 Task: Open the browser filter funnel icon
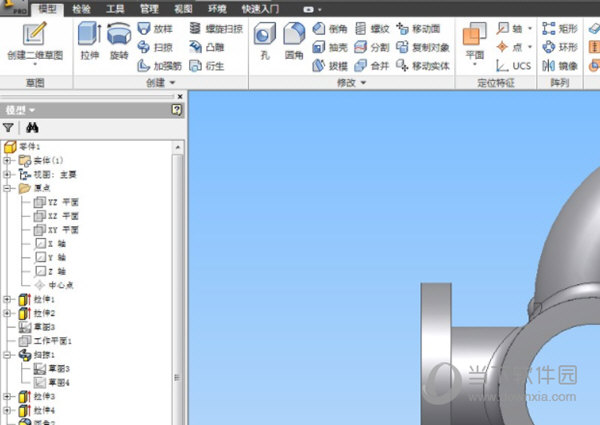coord(8,127)
